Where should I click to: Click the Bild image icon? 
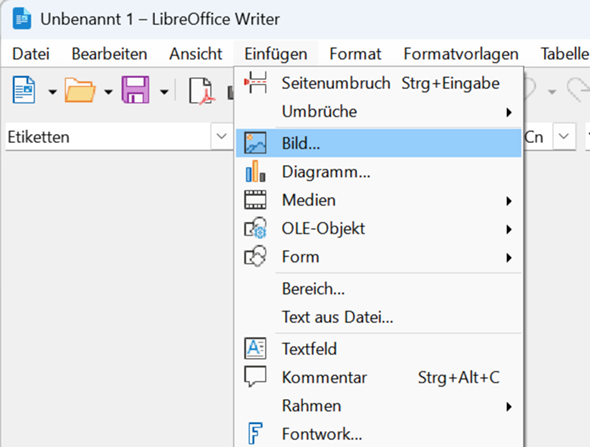[x=255, y=143]
